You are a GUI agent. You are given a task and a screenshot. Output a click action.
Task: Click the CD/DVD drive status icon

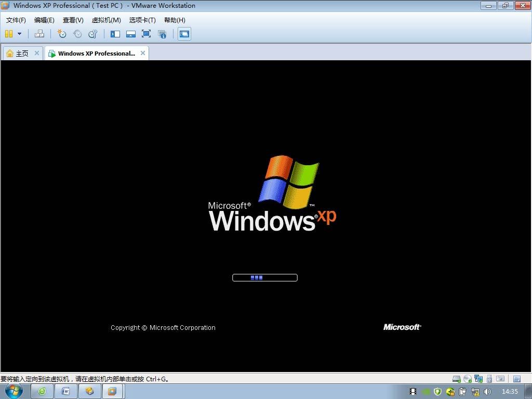pyautogui.click(x=468, y=379)
